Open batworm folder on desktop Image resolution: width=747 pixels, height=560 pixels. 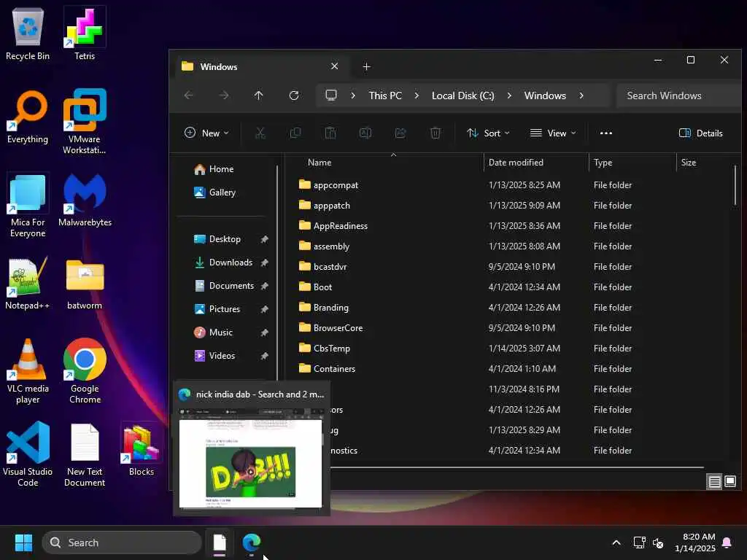point(85,284)
